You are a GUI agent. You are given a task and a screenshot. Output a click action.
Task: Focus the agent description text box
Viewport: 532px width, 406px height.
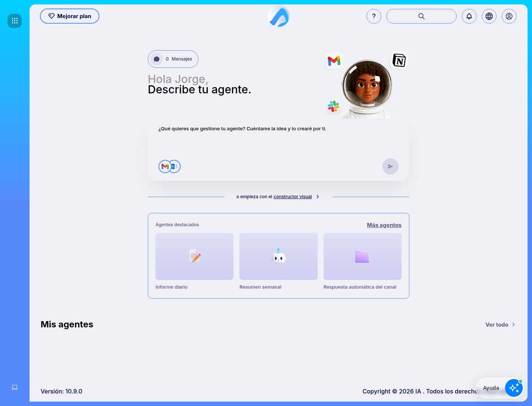coord(279,140)
